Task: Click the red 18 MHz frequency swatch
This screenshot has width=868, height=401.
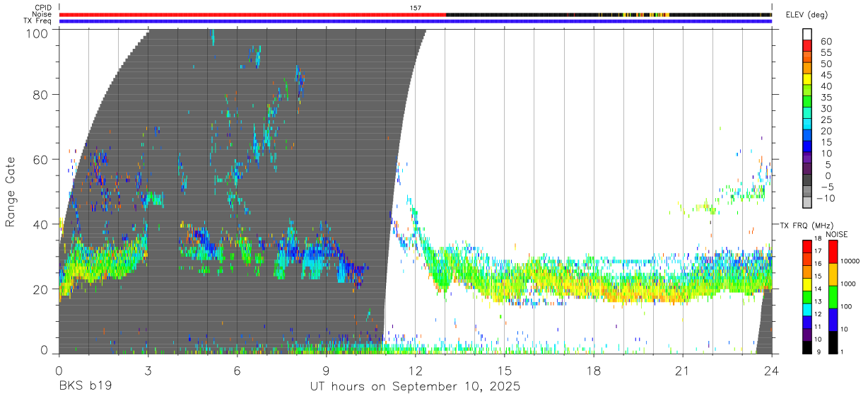Action: pyautogui.click(x=807, y=245)
